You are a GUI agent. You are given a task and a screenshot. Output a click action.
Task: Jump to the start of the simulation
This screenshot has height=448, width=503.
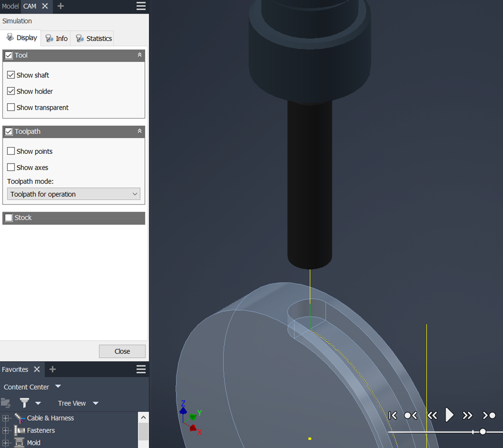pyautogui.click(x=393, y=415)
